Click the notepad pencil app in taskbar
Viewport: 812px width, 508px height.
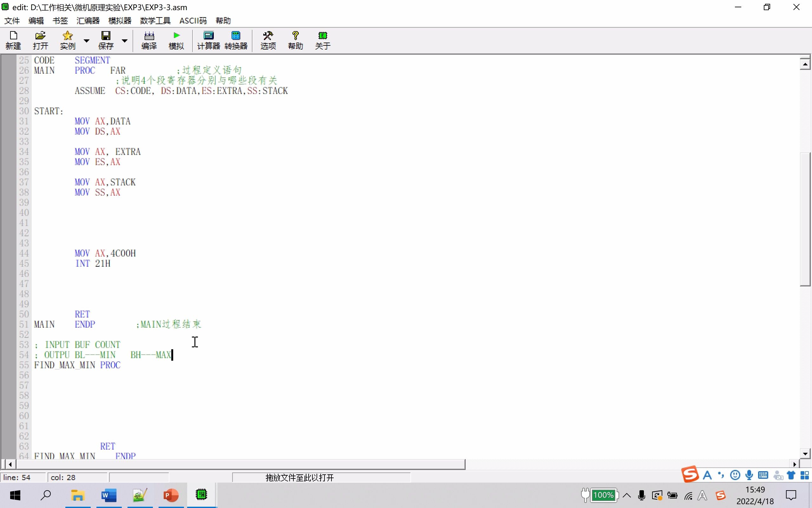click(140, 495)
